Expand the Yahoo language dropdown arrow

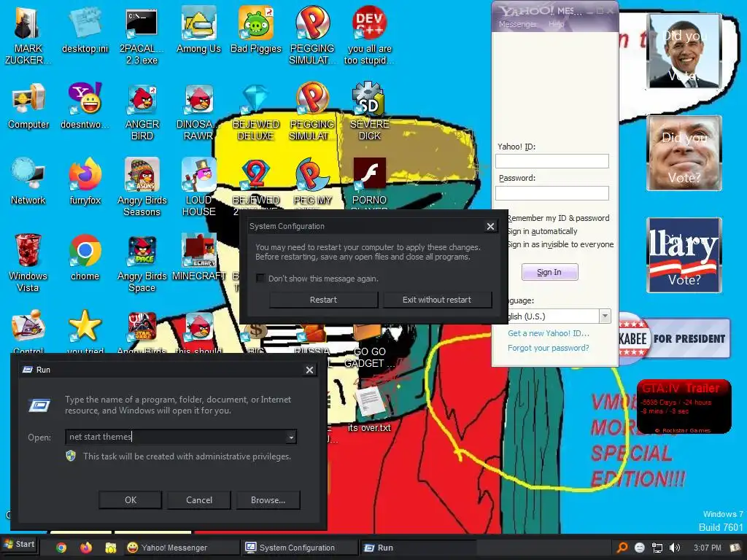point(605,316)
